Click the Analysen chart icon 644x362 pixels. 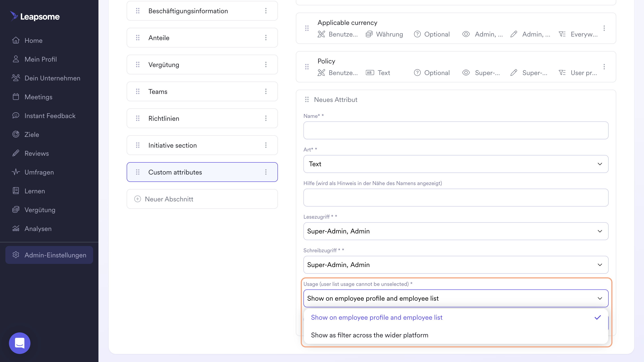tap(16, 228)
